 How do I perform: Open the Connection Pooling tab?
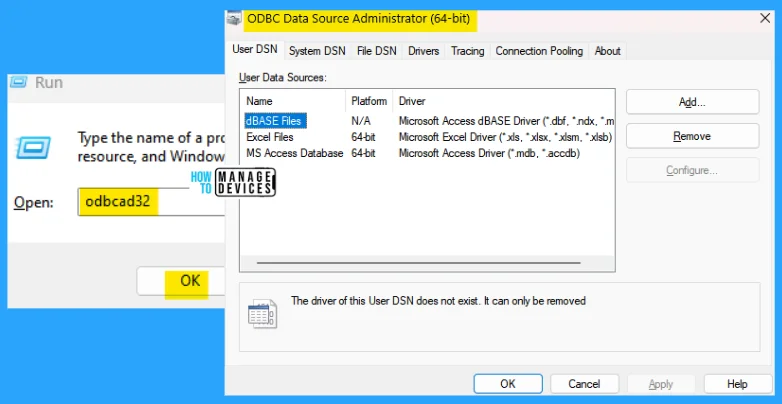pos(539,51)
